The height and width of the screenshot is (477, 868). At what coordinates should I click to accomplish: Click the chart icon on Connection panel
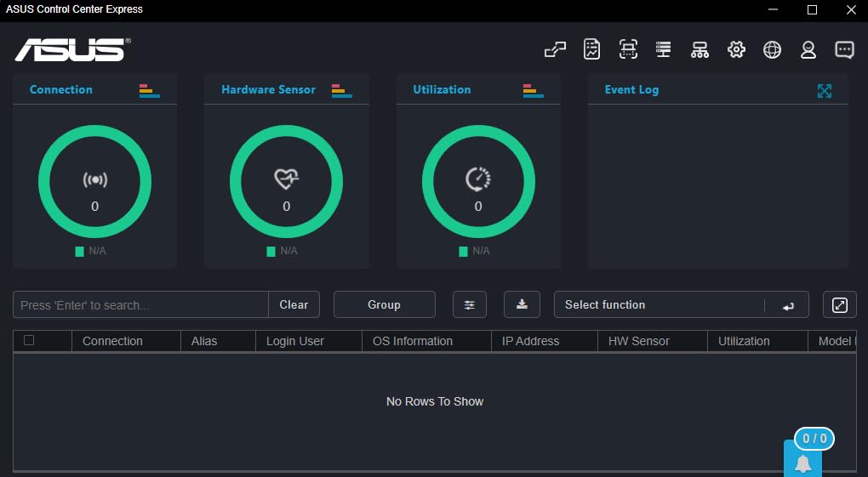tap(150, 91)
